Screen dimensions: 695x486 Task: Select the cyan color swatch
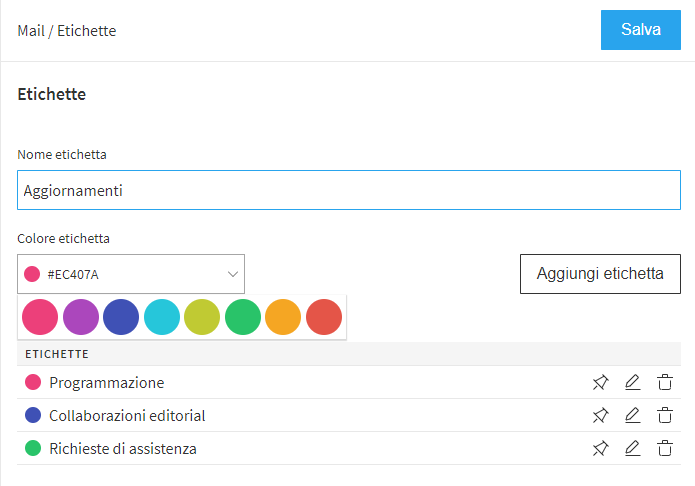pyautogui.click(x=162, y=317)
